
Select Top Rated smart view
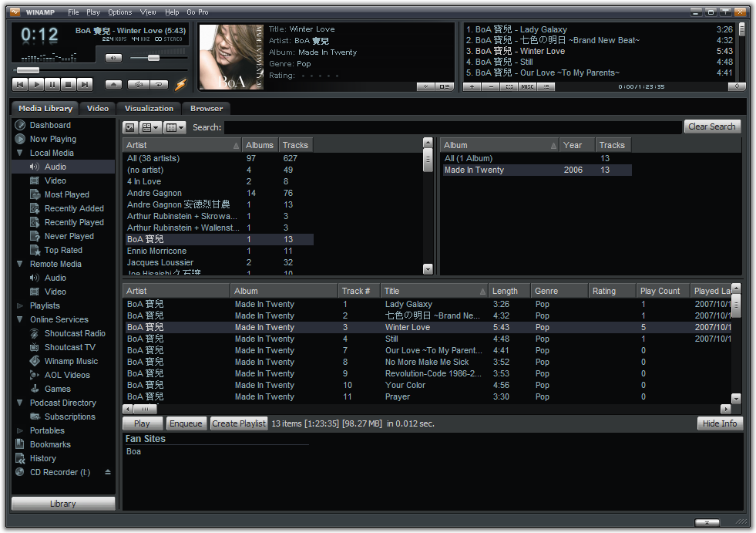tap(63, 250)
